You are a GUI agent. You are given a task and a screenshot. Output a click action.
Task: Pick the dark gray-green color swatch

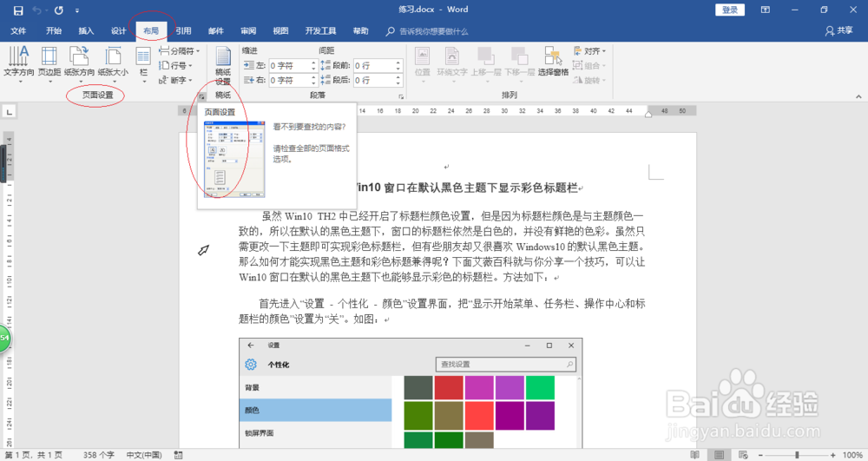point(418,387)
